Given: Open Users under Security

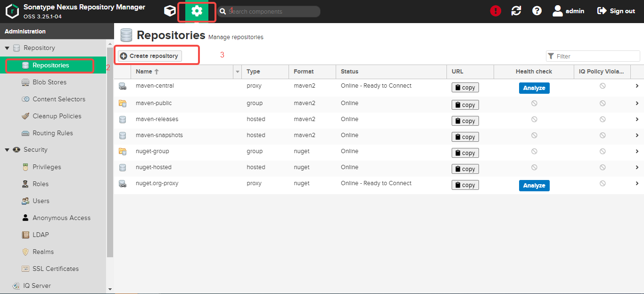Looking at the screenshot, I should pos(41,201).
